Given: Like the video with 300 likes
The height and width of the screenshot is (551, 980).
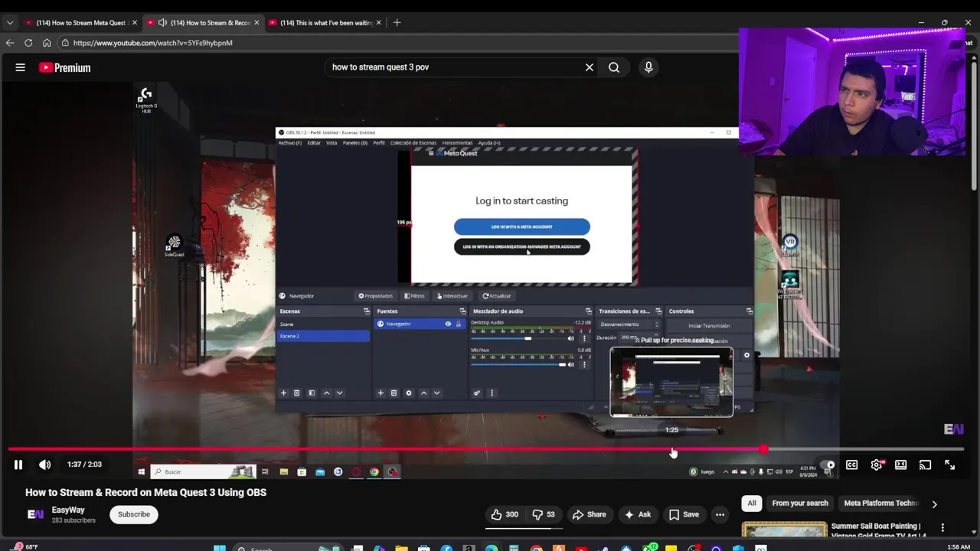Looking at the screenshot, I should 505,514.
